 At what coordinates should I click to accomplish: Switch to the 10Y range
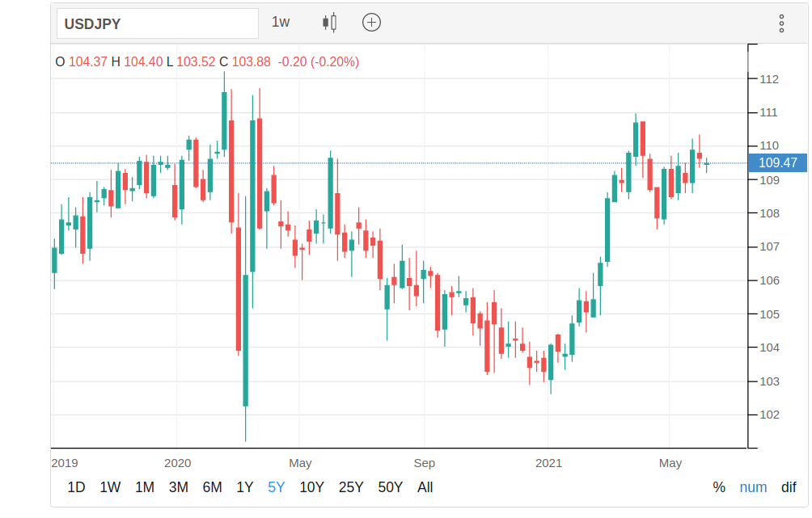[x=311, y=487]
